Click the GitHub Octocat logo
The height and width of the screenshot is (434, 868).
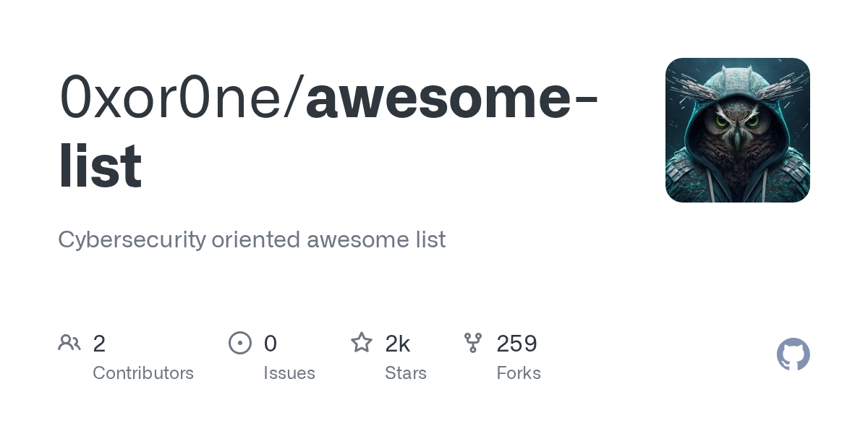793,354
